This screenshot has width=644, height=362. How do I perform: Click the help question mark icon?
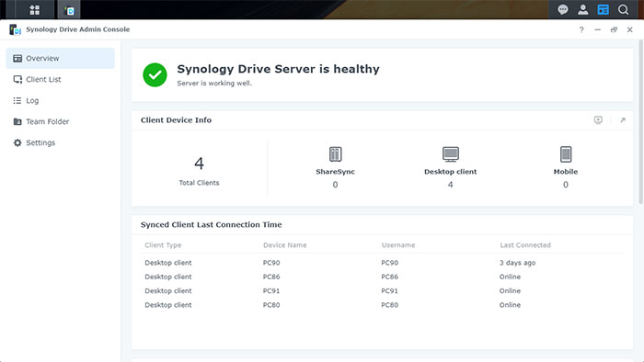pyautogui.click(x=581, y=29)
